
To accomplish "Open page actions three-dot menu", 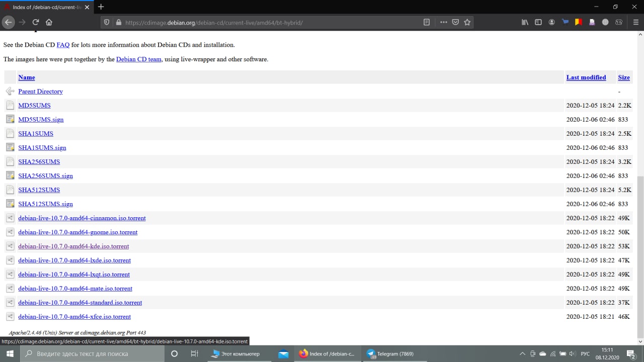I will click(x=443, y=23).
